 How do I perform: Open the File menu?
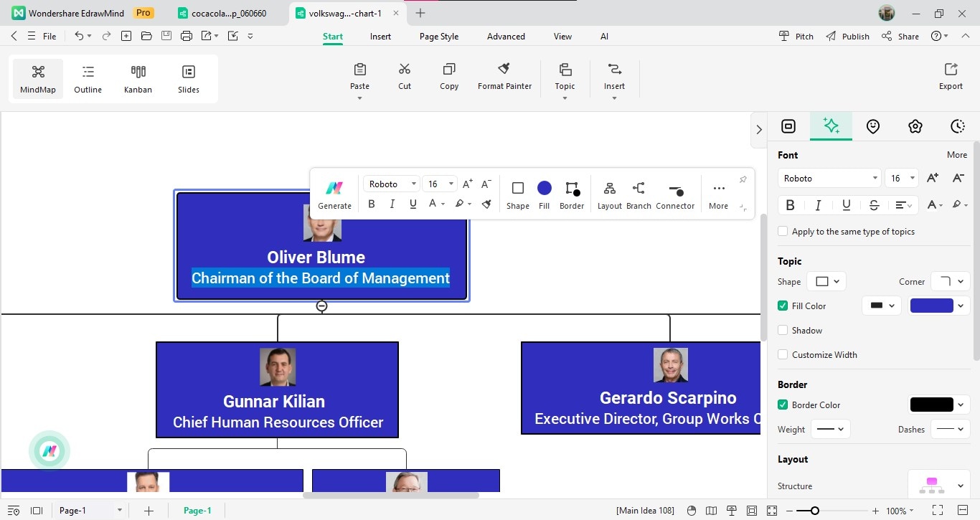coord(50,36)
